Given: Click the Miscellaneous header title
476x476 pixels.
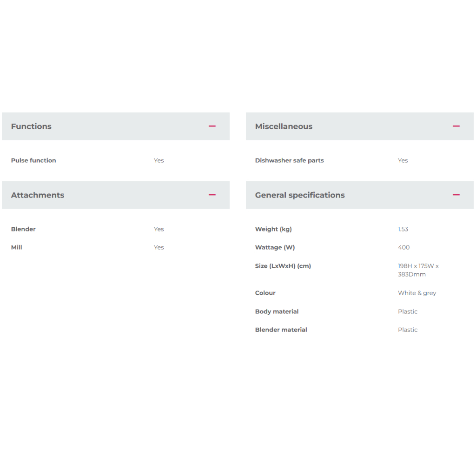Looking at the screenshot, I should tap(284, 126).
